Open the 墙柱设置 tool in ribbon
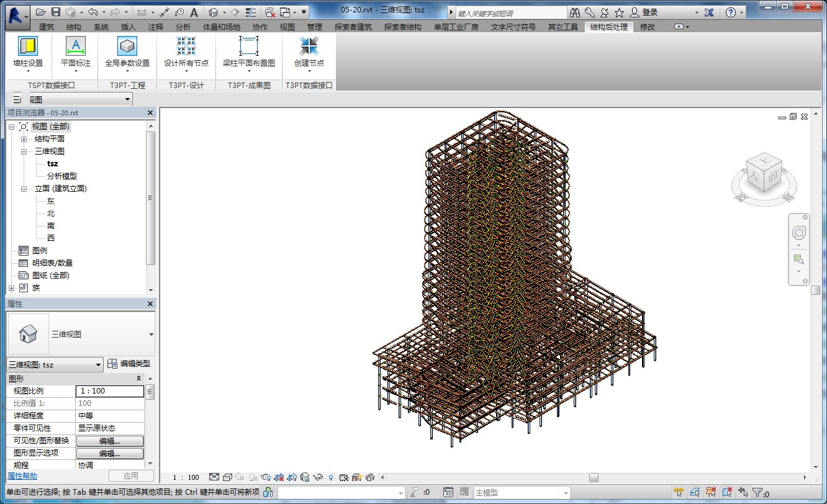Viewport: 827px width, 504px height. (x=28, y=52)
